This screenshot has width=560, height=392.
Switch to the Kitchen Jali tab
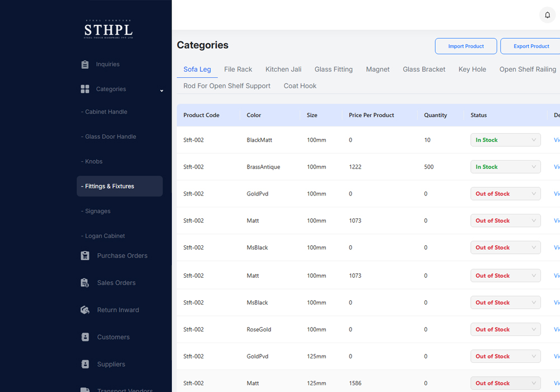[x=283, y=69]
